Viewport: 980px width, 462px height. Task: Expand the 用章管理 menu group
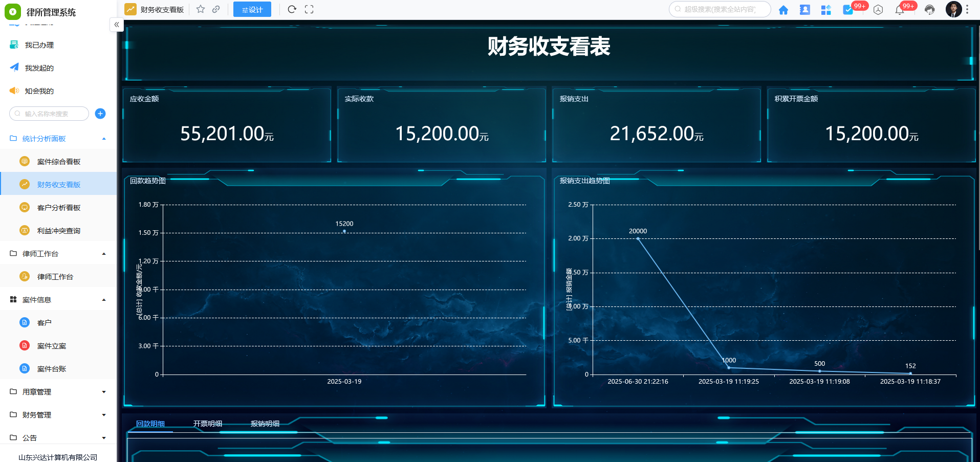coord(104,392)
